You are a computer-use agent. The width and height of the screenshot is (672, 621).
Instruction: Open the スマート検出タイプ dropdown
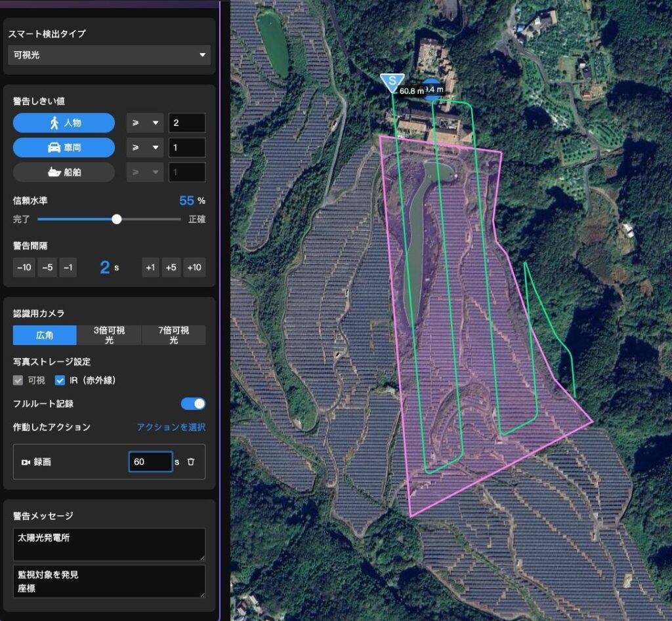click(108, 55)
